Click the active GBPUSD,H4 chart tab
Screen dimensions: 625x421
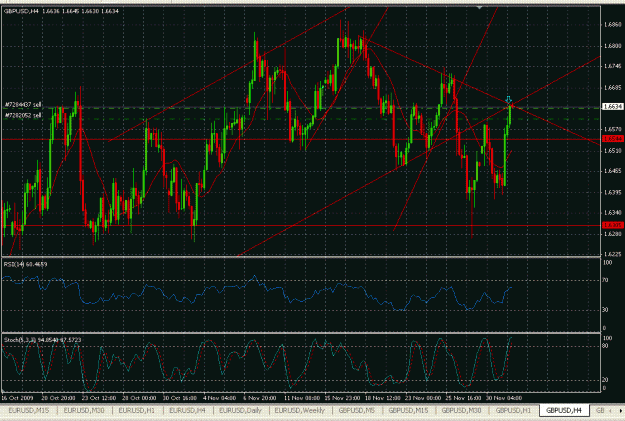coord(564,410)
